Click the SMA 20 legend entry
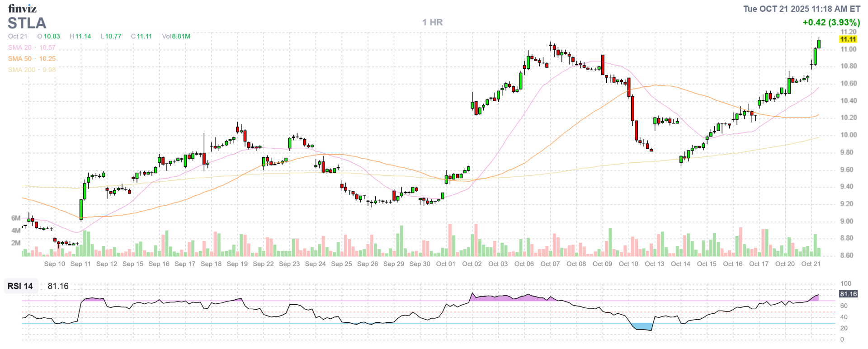Viewport: 868px width, 349px height. pyautogui.click(x=31, y=47)
